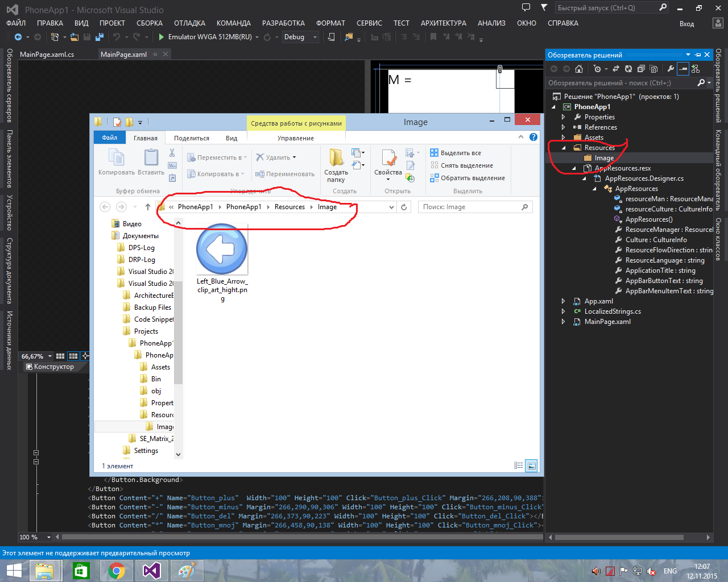The height and width of the screenshot is (582, 728).
Task: Open the Файл tab in Explorer
Action: 110,138
